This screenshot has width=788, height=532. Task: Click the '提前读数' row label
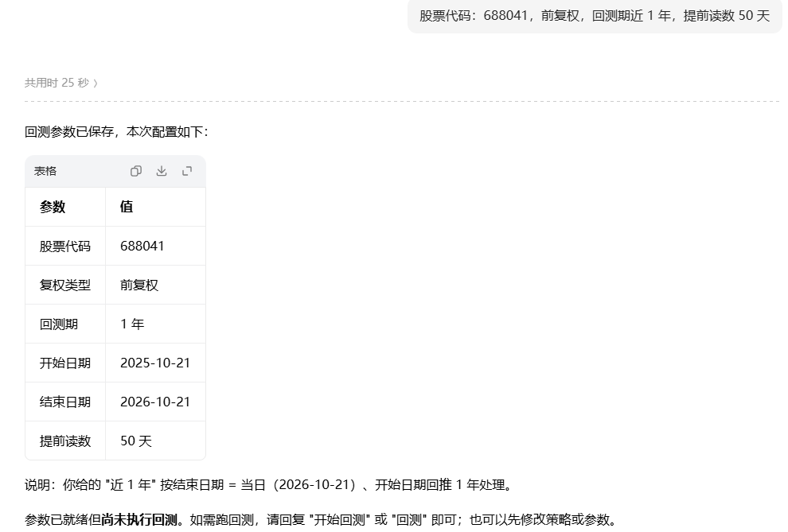click(65, 441)
